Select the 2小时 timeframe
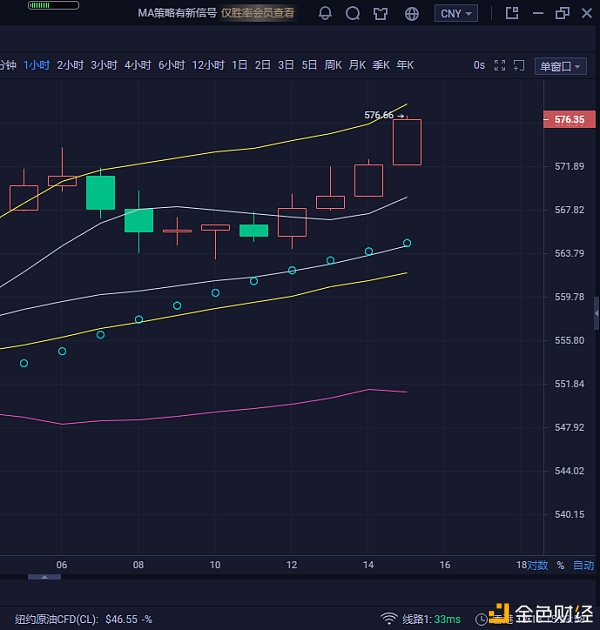600x630 pixels. (70, 65)
